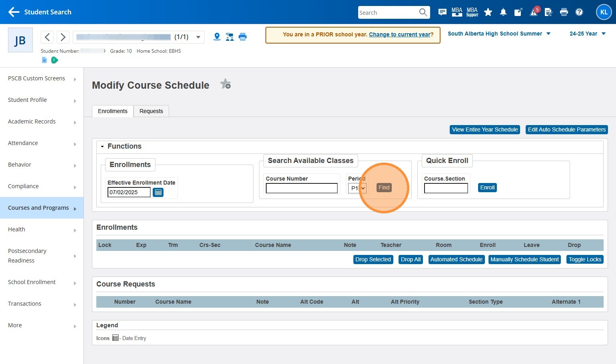616x364 pixels.
Task: Click Change to current year link
Action: (401, 34)
